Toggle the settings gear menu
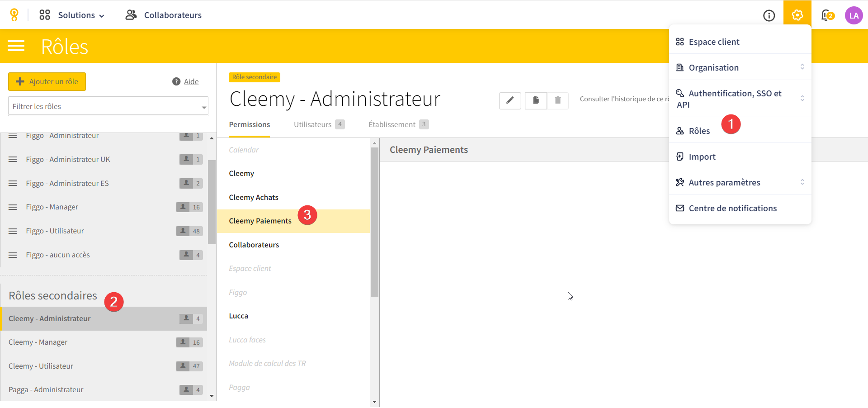The width and height of the screenshot is (868, 408). 797,15
